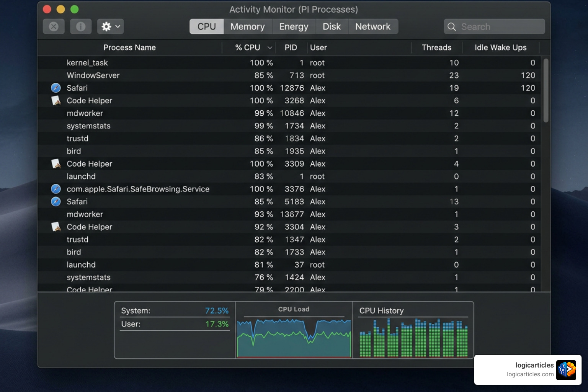Click the SafeBrowsing.Service Safari icon
The image size is (588, 392).
coord(56,189)
